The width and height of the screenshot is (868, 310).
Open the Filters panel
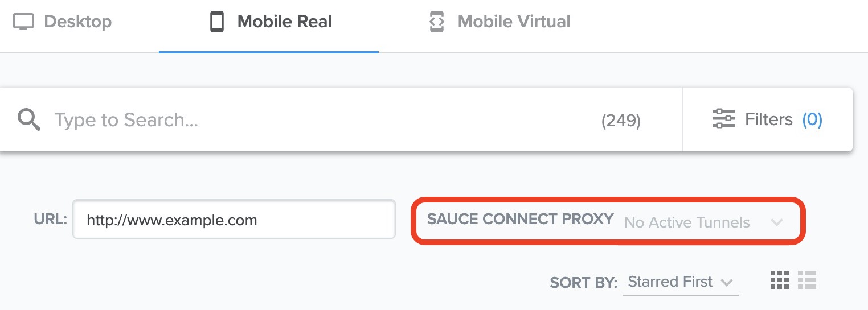768,119
